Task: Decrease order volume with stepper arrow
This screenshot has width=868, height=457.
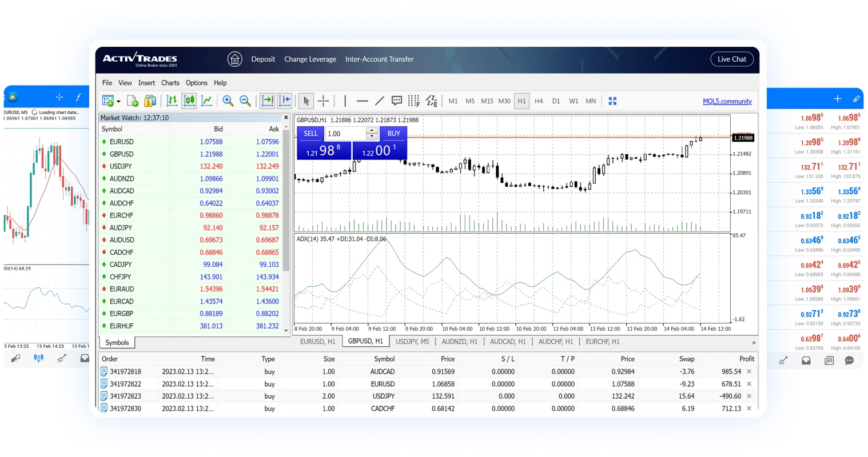Action: (x=372, y=137)
